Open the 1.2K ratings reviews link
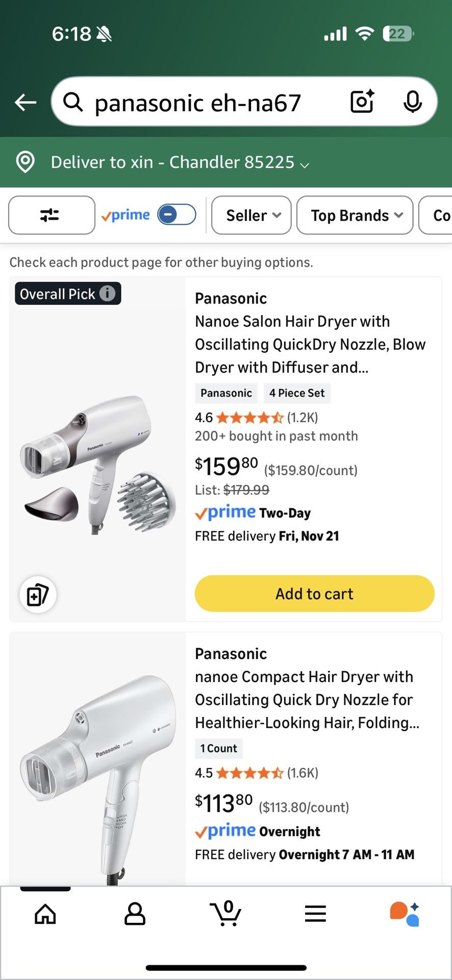Screen dimensions: 452x980 point(302,417)
